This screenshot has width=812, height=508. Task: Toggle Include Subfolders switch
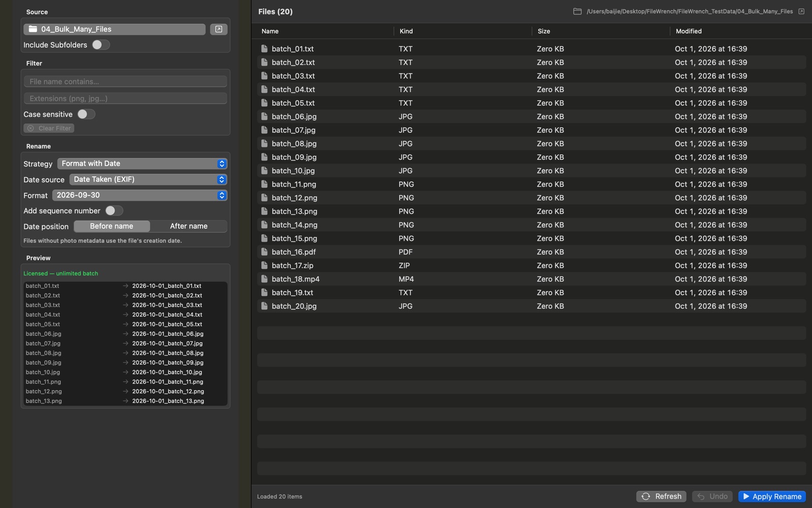[x=100, y=45]
